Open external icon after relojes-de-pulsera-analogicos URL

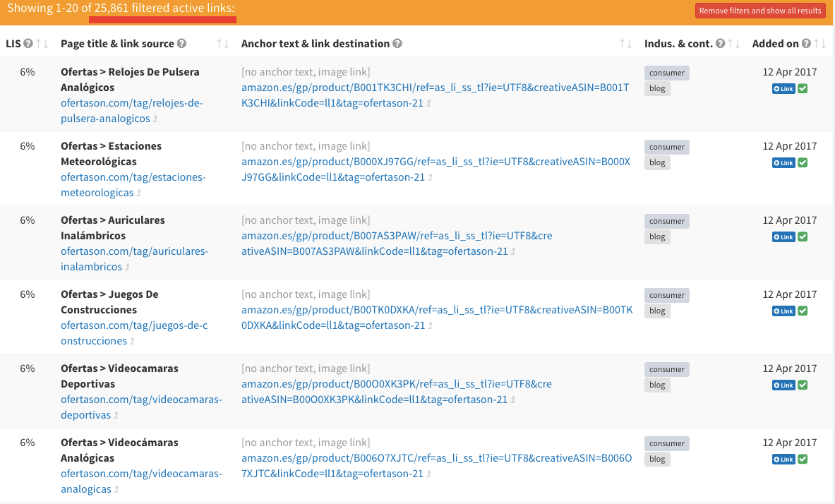coord(155,119)
